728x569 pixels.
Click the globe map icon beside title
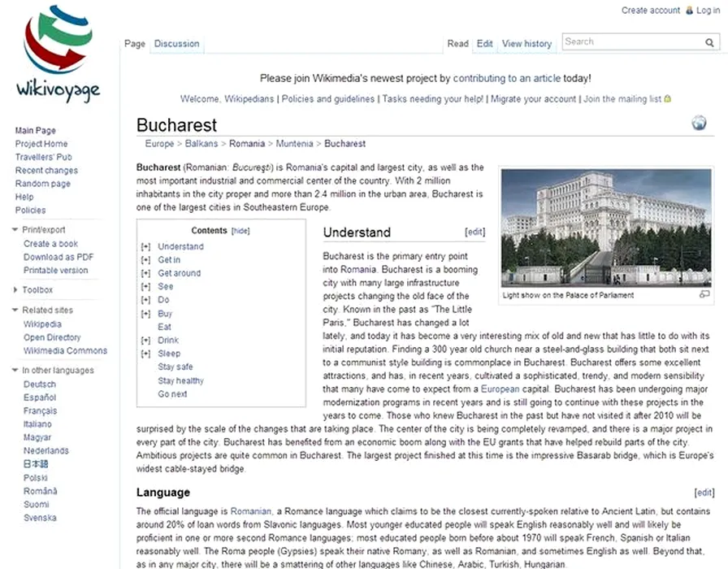[x=699, y=124]
